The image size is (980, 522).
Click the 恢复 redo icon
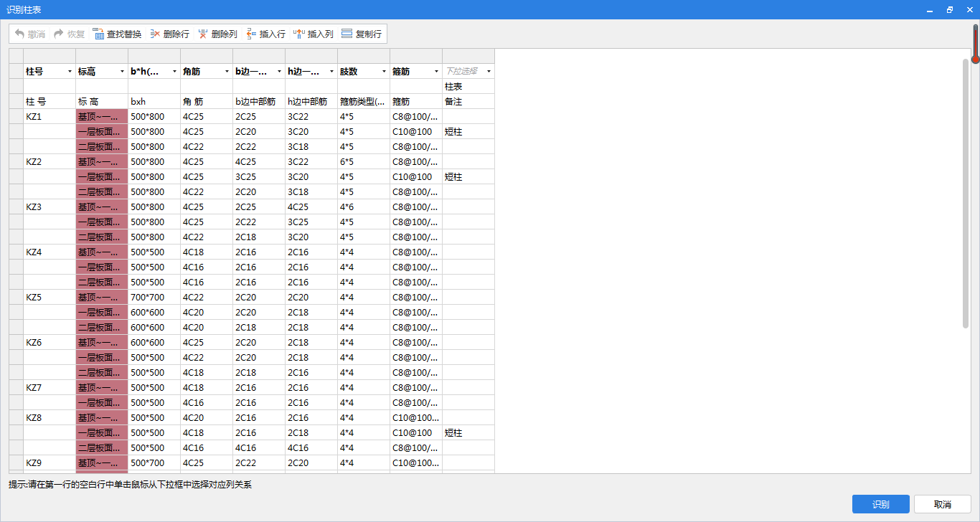point(59,34)
